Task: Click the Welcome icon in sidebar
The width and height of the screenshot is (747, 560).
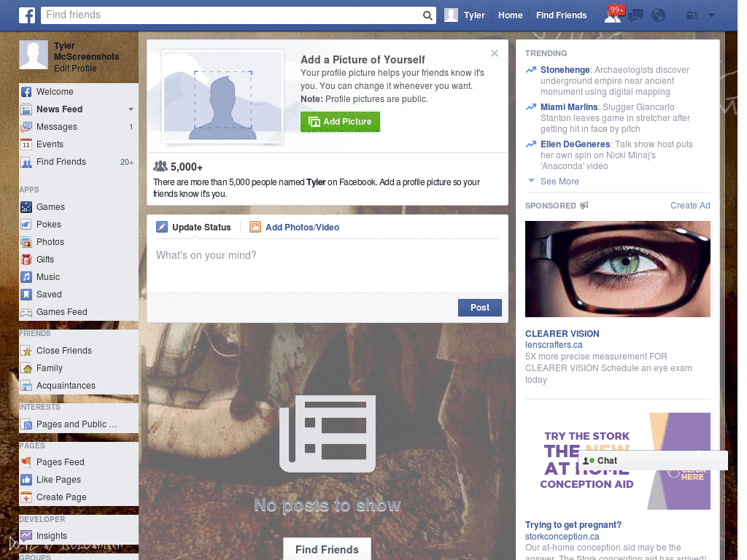Action: [x=26, y=92]
